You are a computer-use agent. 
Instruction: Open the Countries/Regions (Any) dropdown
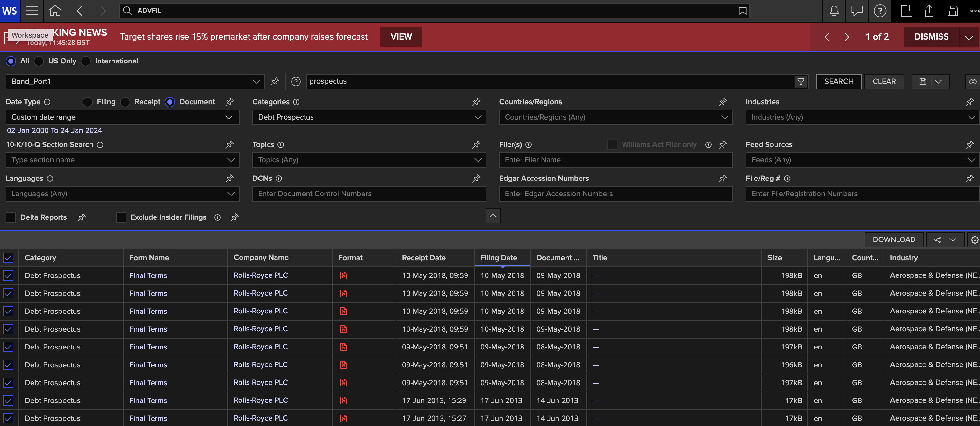(616, 117)
